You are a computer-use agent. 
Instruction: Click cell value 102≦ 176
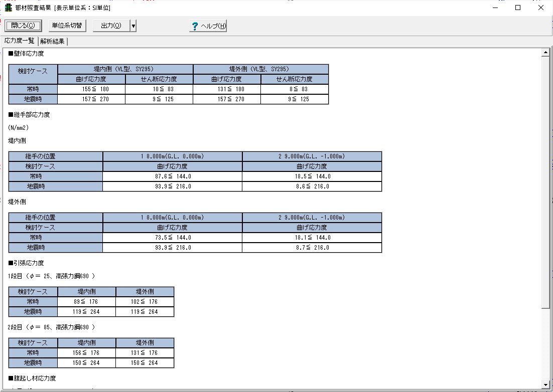pos(144,302)
